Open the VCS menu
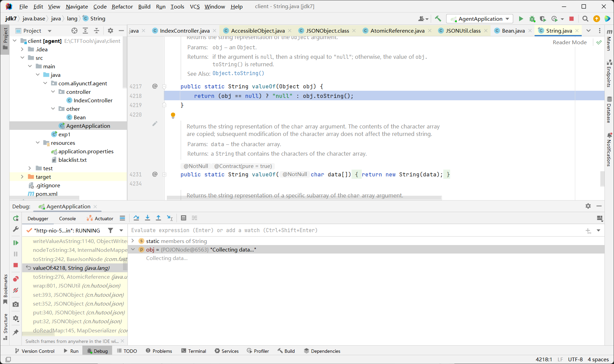This screenshot has width=614, height=364. point(195,6)
